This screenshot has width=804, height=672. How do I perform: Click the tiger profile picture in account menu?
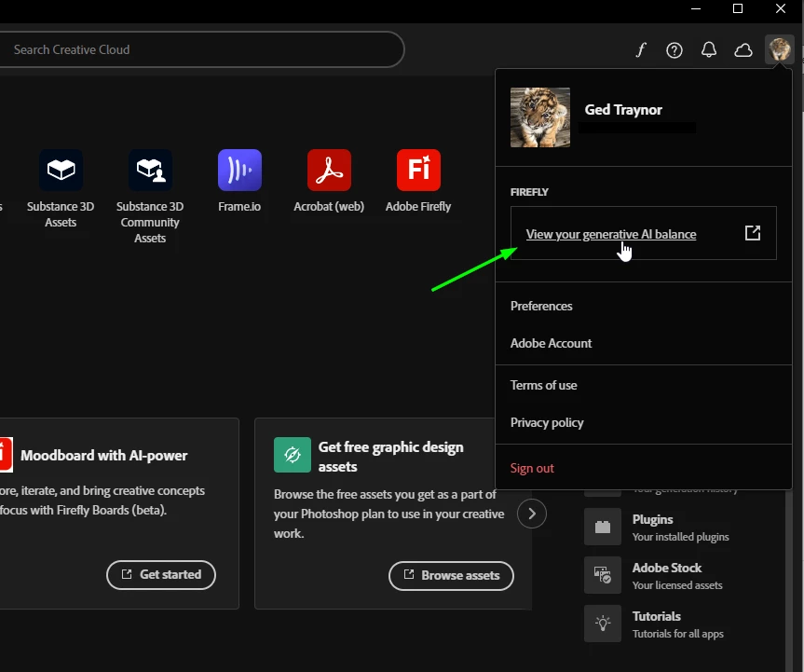tap(540, 117)
